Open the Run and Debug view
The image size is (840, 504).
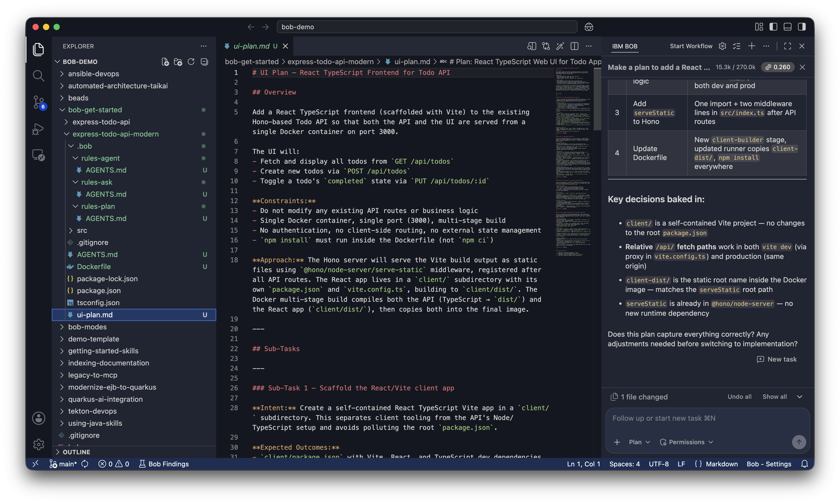tap(38, 129)
